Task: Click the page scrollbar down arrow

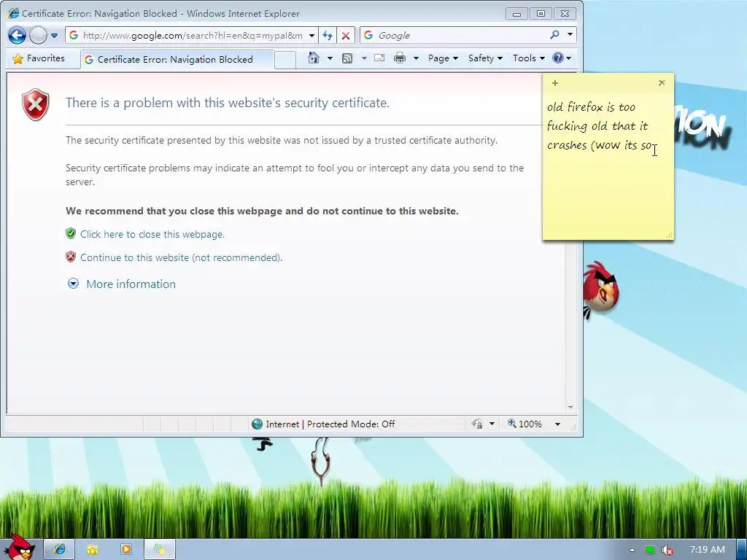Action: click(x=570, y=407)
